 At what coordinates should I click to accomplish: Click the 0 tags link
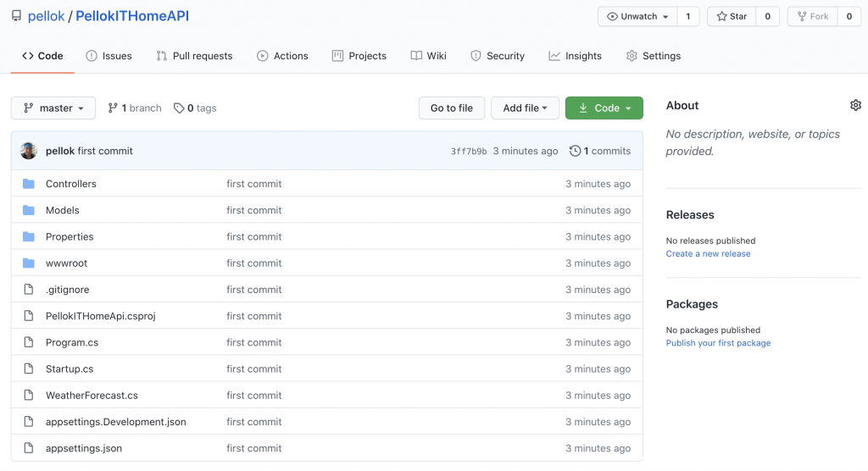196,108
